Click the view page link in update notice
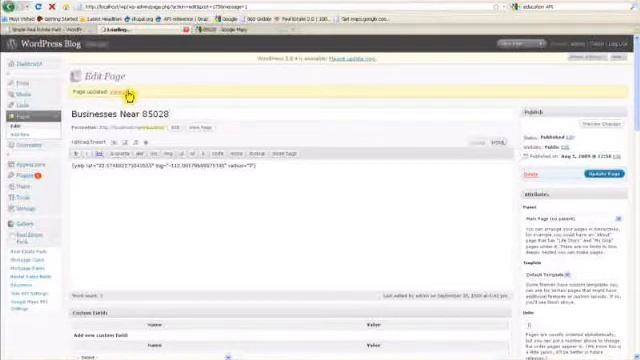640x360 pixels. pos(119,92)
